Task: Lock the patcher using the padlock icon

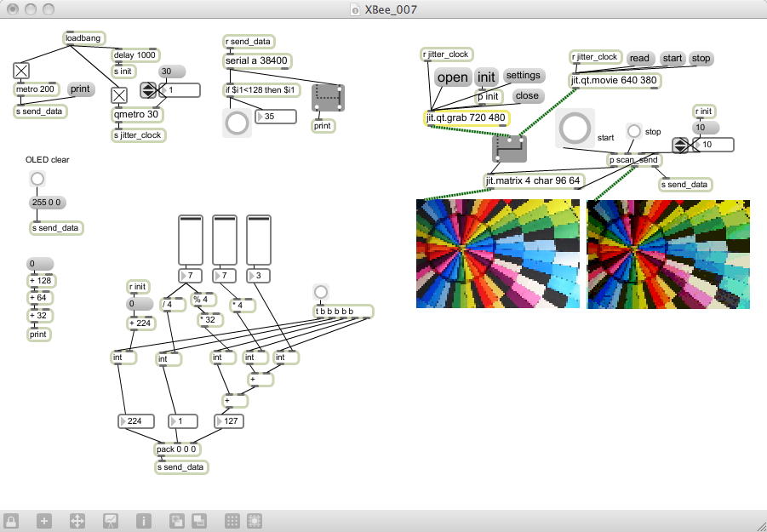Action: click(11, 520)
